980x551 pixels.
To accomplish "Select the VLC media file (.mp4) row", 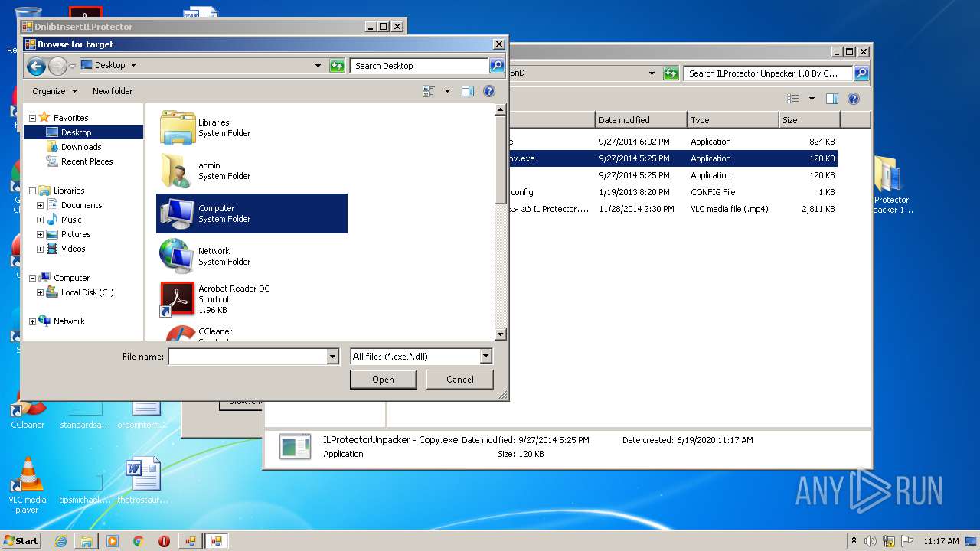I will [674, 209].
